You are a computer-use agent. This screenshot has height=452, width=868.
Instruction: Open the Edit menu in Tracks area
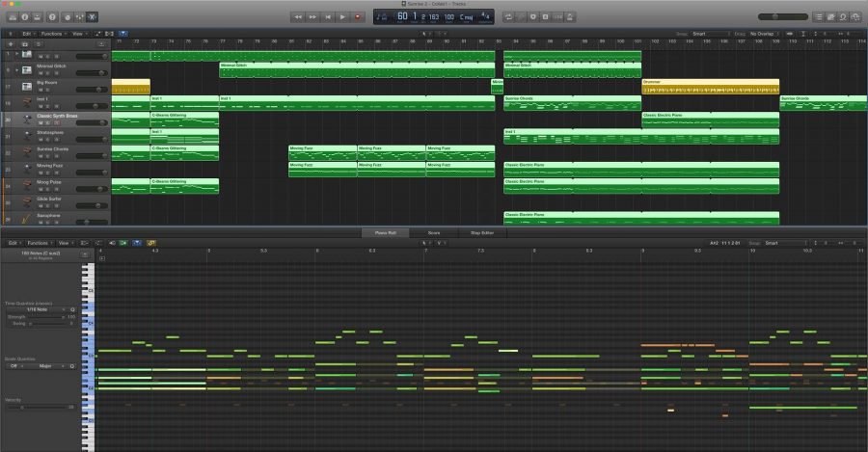pos(27,34)
